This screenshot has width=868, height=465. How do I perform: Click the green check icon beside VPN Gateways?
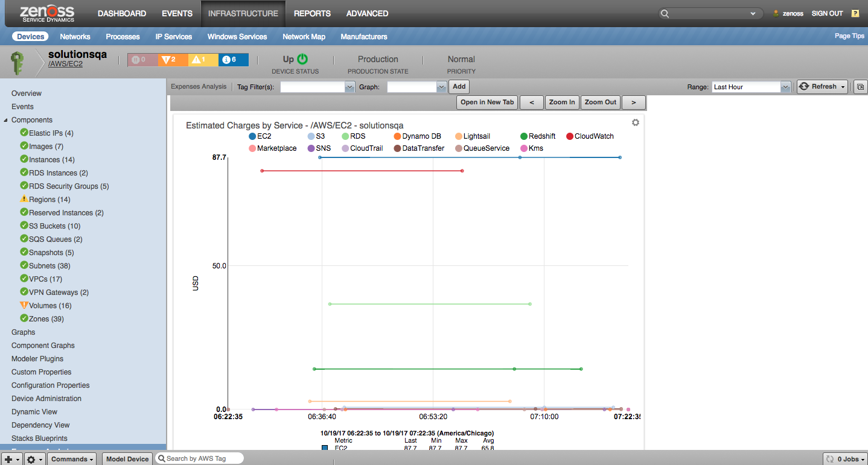coord(24,292)
